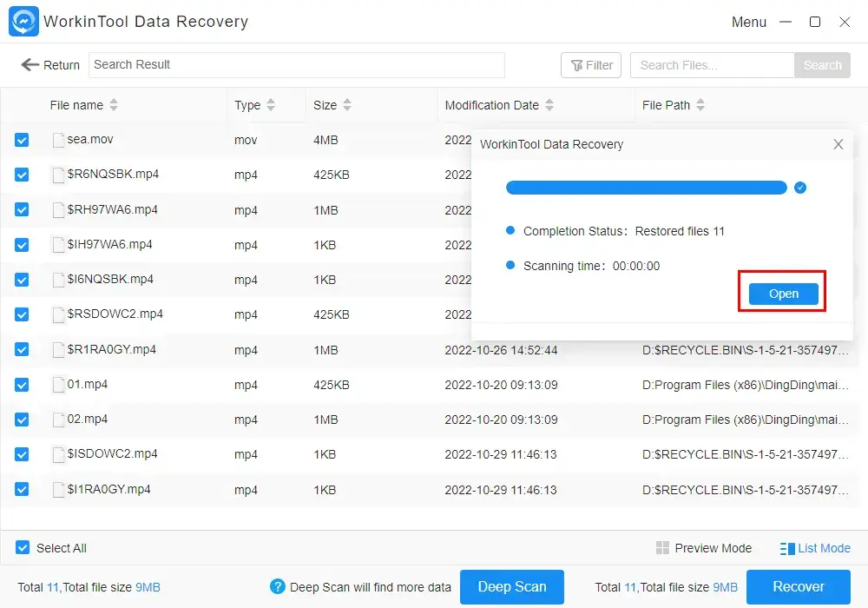Image resolution: width=868 pixels, height=608 pixels.
Task: Minimize the WorkinTool window
Action: click(x=786, y=23)
